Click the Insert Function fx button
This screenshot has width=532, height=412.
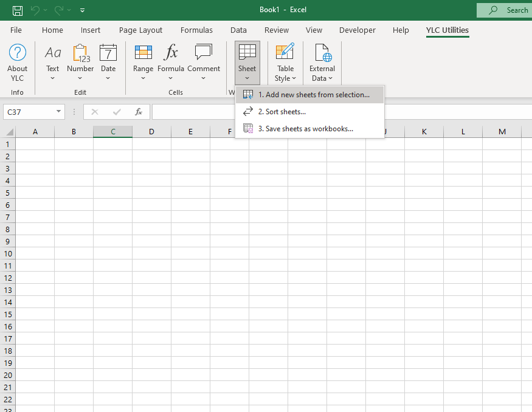point(139,112)
